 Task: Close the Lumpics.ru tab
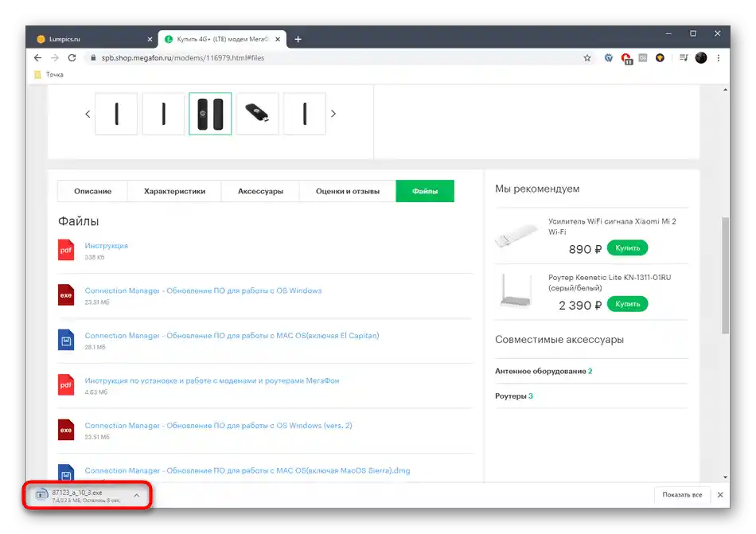150,39
